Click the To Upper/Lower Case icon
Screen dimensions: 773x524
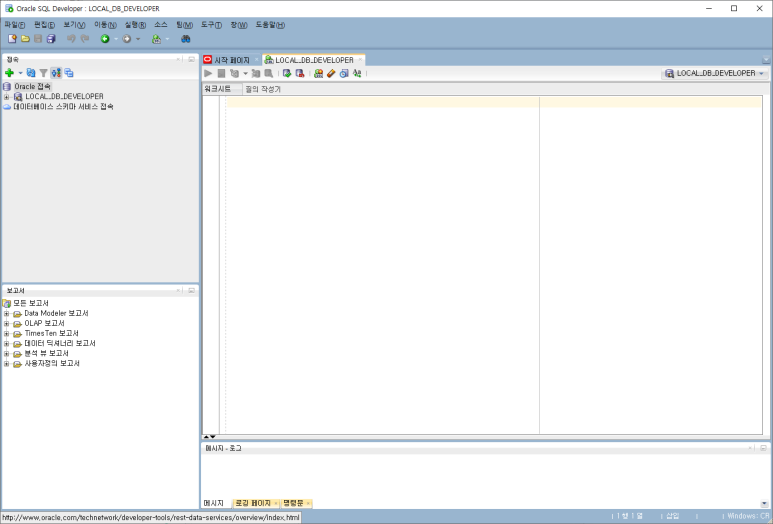[x=357, y=73]
